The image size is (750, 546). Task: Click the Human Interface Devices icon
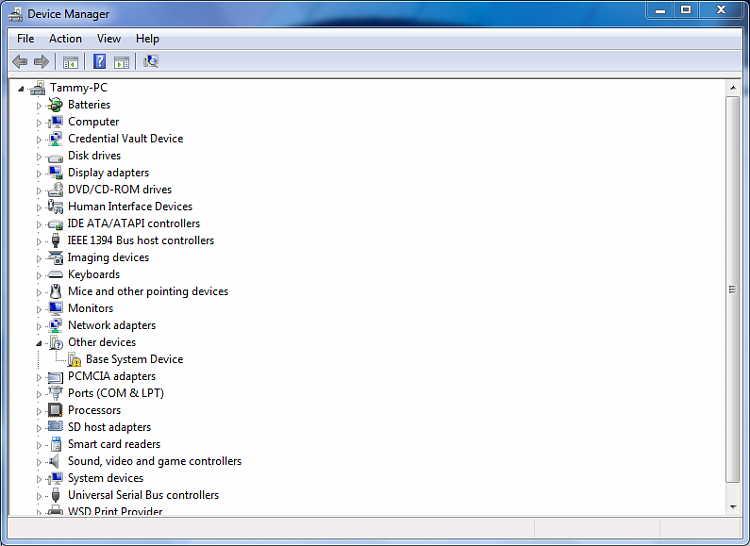click(x=55, y=207)
